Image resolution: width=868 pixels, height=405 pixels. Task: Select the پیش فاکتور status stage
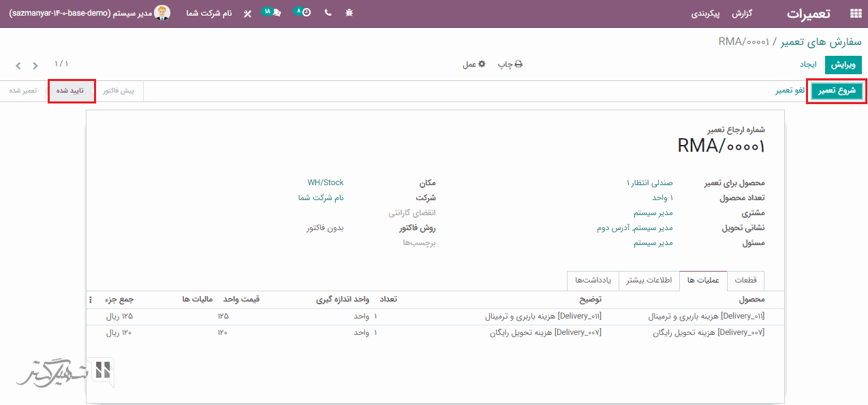[119, 91]
